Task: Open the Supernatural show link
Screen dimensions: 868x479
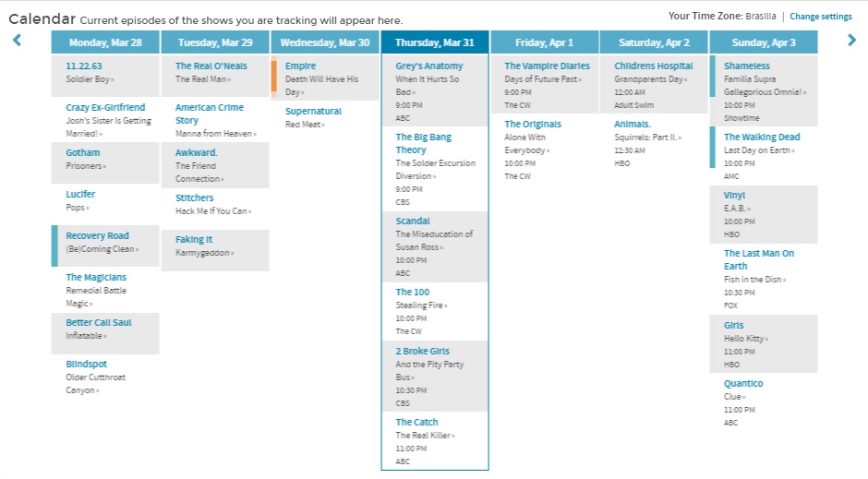Action: click(313, 112)
